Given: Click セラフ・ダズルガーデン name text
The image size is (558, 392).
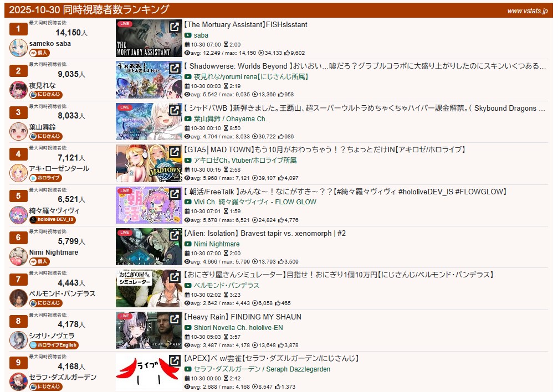Looking at the screenshot, I should coord(63,378).
